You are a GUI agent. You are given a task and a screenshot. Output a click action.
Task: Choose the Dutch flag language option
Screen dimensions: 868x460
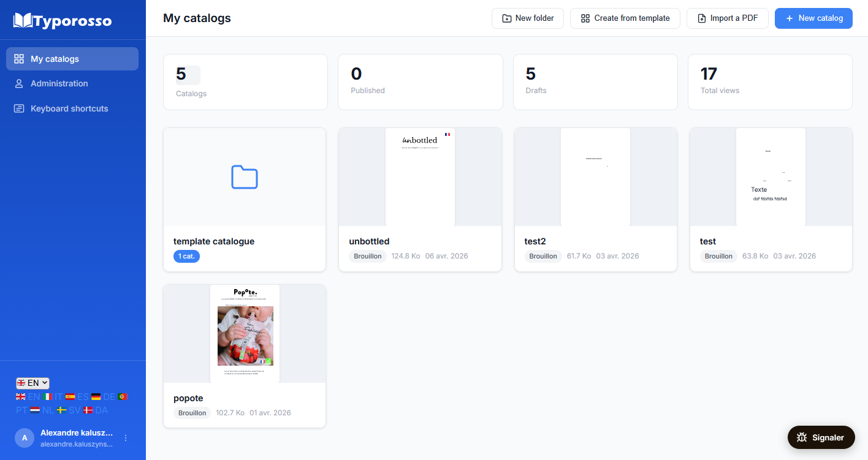[35, 410]
